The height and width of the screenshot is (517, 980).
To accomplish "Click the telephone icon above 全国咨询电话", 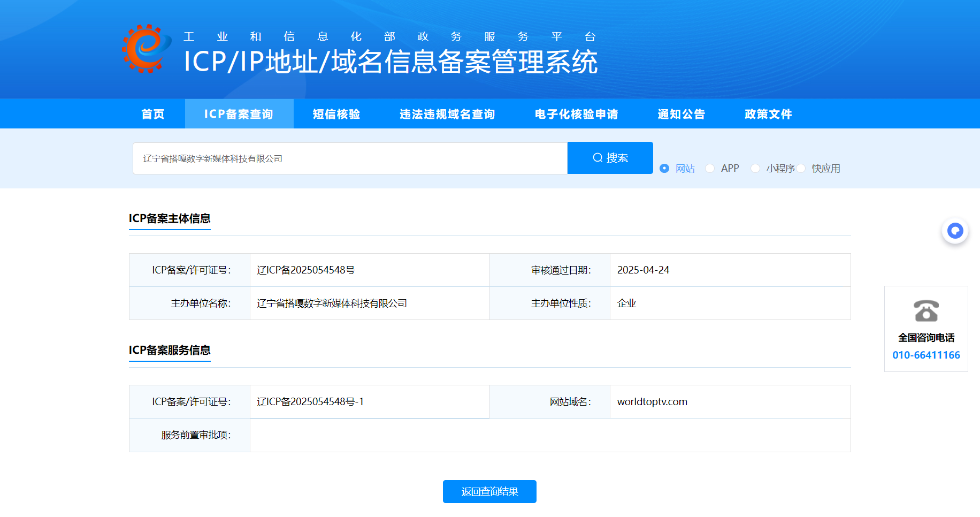I will click(x=925, y=311).
